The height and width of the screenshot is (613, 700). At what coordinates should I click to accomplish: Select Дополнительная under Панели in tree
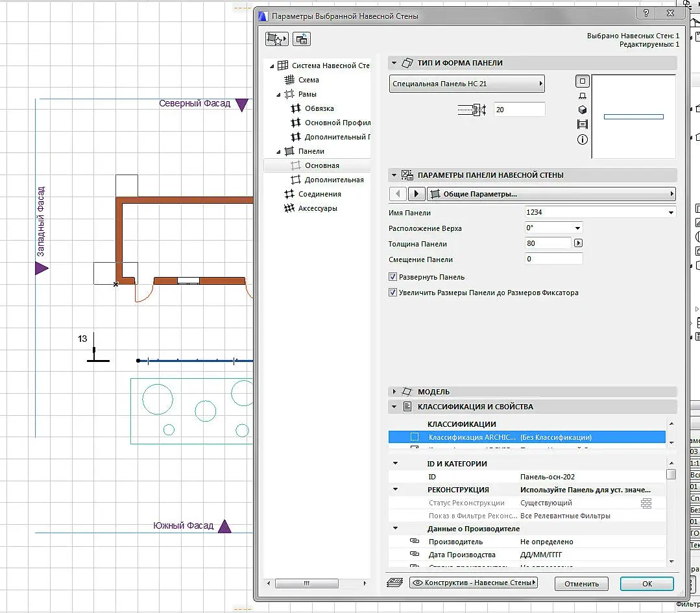point(333,180)
